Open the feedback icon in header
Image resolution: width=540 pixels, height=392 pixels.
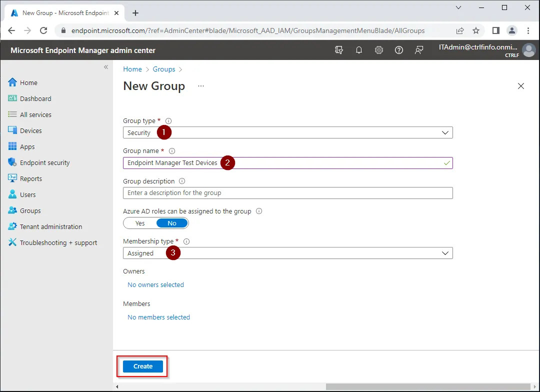pyautogui.click(x=419, y=50)
